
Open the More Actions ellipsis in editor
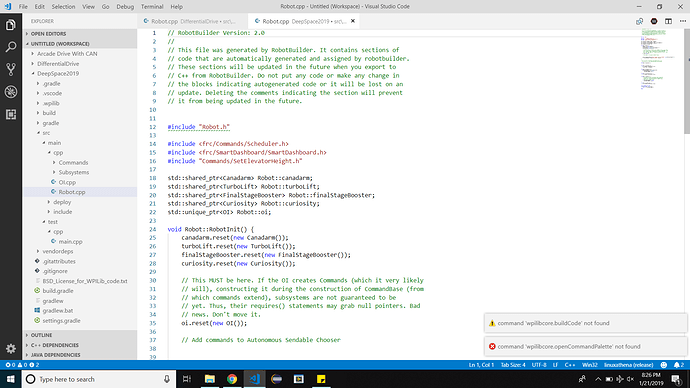(x=683, y=21)
